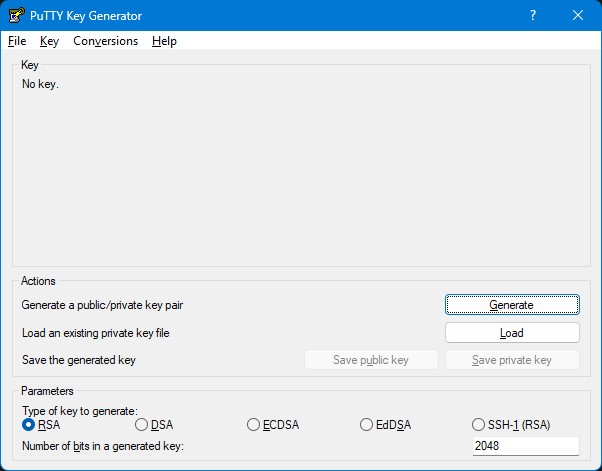Close the PuTTY Key Generator window

[578, 15]
